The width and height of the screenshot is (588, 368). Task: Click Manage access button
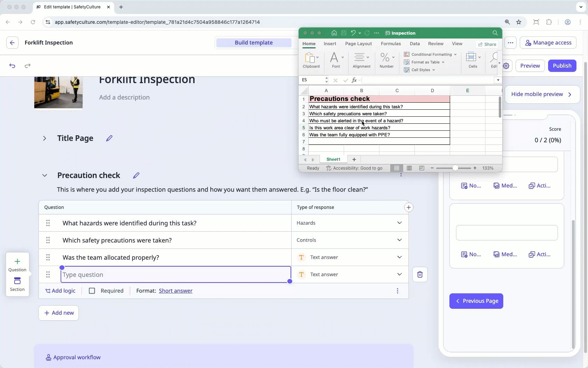tap(548, 43)
